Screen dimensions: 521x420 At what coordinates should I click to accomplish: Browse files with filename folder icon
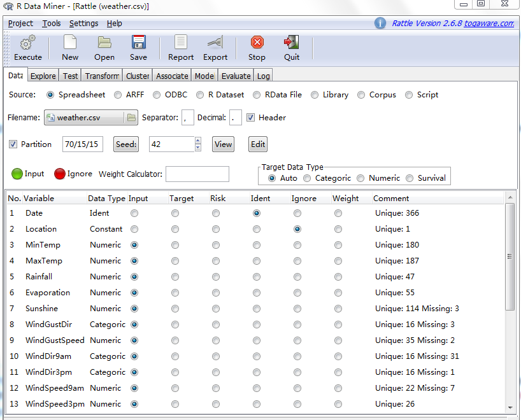(x=132, y=117)
